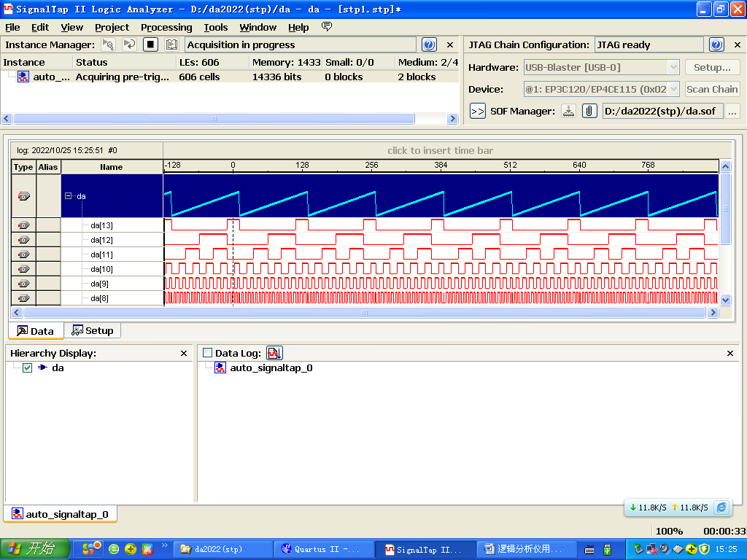Enable the Data Log checkbox
747x560 pixels.
pos(207,353)
